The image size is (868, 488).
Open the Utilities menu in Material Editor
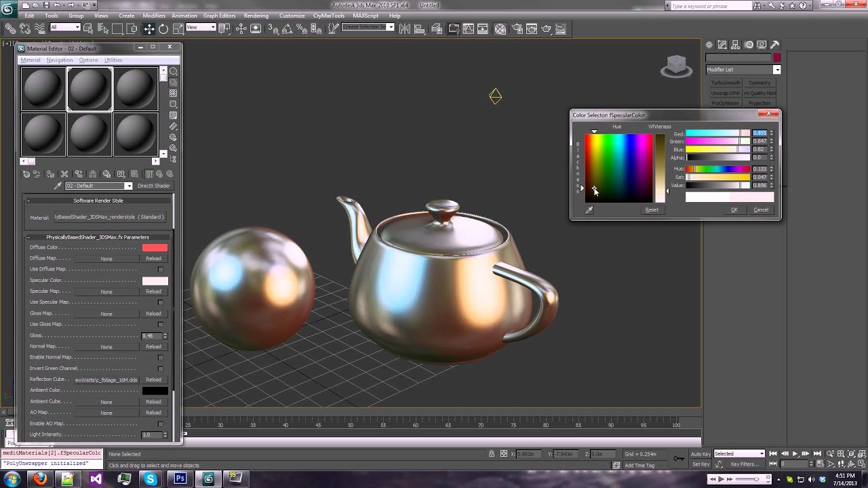point(113,60)
